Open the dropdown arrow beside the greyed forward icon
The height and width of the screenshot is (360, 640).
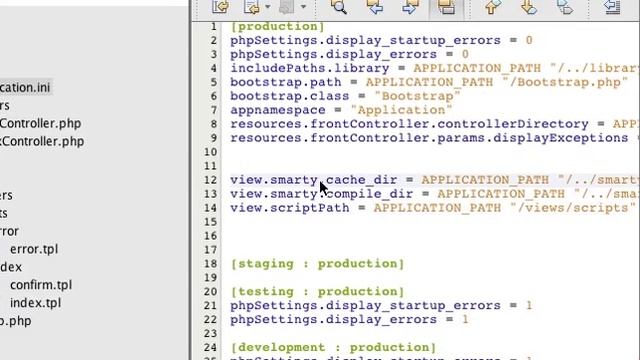tap(303, 7)
